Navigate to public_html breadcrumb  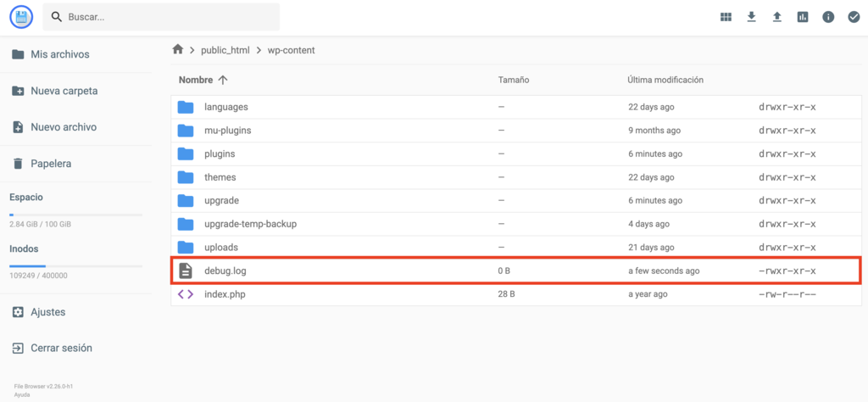225,50
